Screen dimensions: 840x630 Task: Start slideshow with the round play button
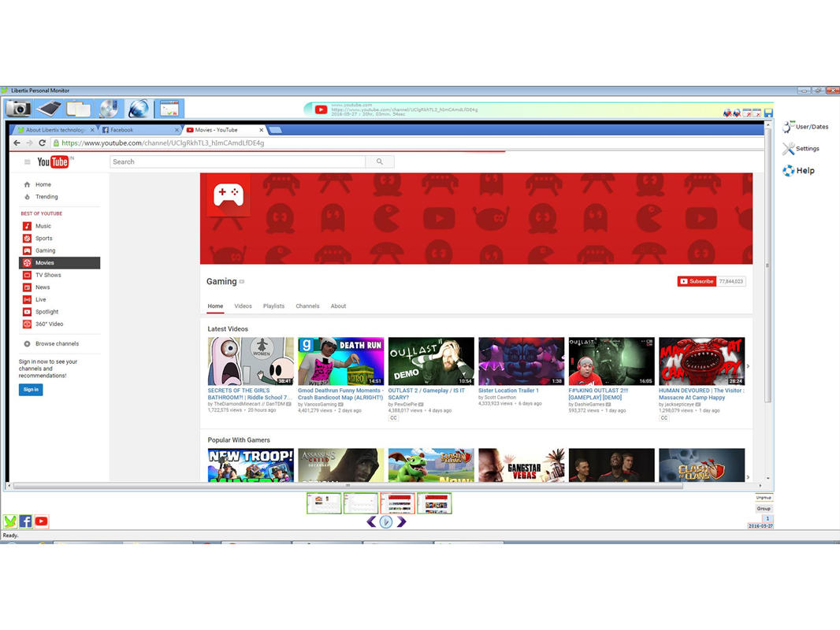click(x=386, y=521)
